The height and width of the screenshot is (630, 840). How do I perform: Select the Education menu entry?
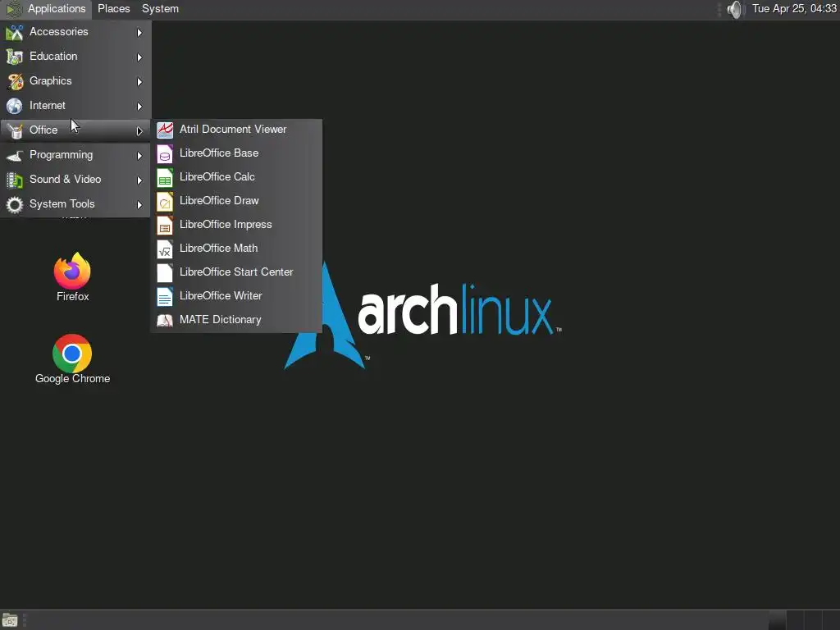click(x=75, y=57)
